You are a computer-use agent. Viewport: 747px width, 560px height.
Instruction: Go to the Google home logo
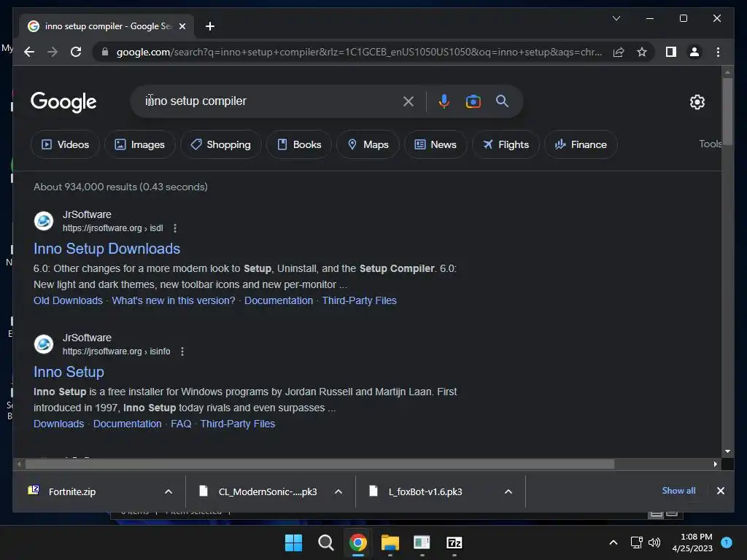[x=63, y=101]
